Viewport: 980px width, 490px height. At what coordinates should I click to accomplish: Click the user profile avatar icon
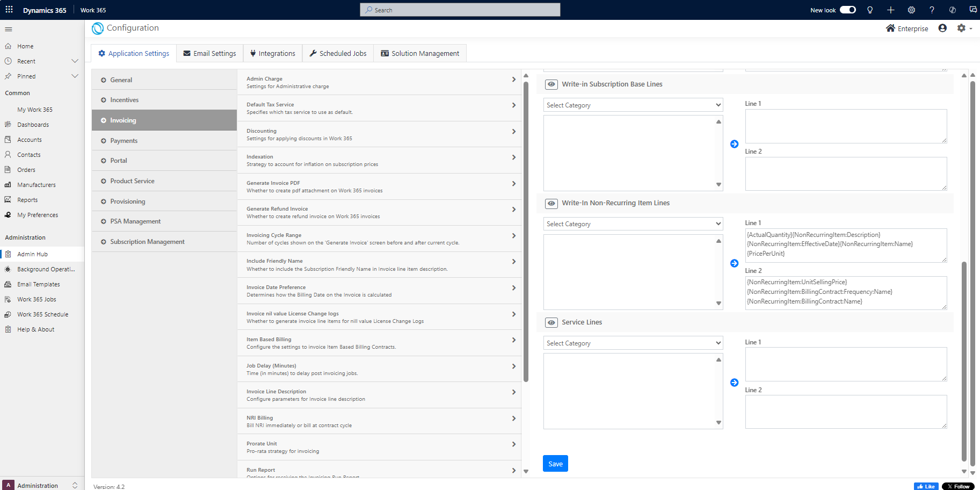pos(942,28)
